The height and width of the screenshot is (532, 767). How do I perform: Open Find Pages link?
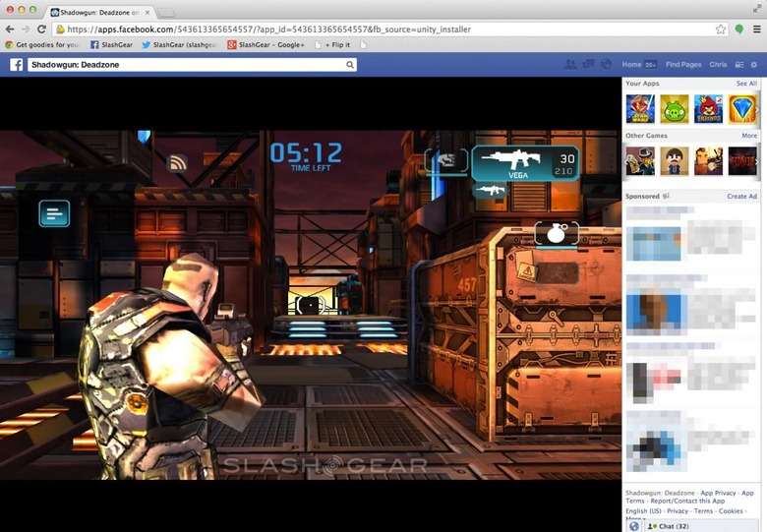683,65
